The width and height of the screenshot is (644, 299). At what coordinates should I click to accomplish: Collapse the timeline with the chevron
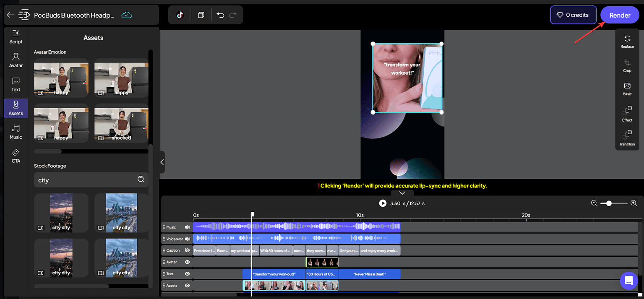pyautogui.click(x=402, y=193)
